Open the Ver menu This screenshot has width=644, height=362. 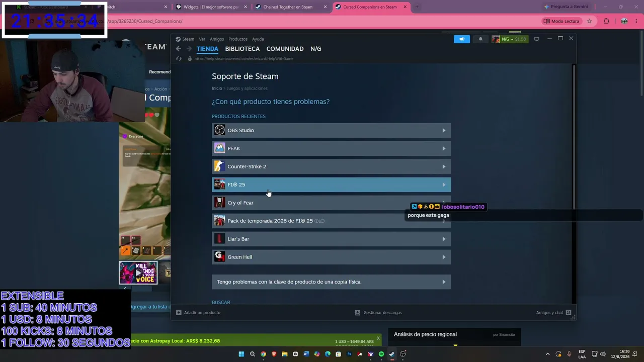(x=202, y=39)
